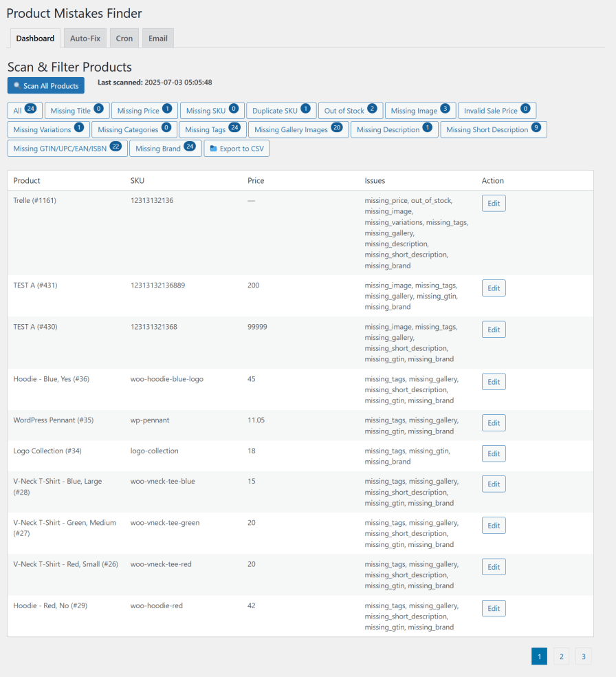This screenshot has width=616, height=677.
Task: Click Edit for Trelle (#1161)
Action: [x=493, y=203]
